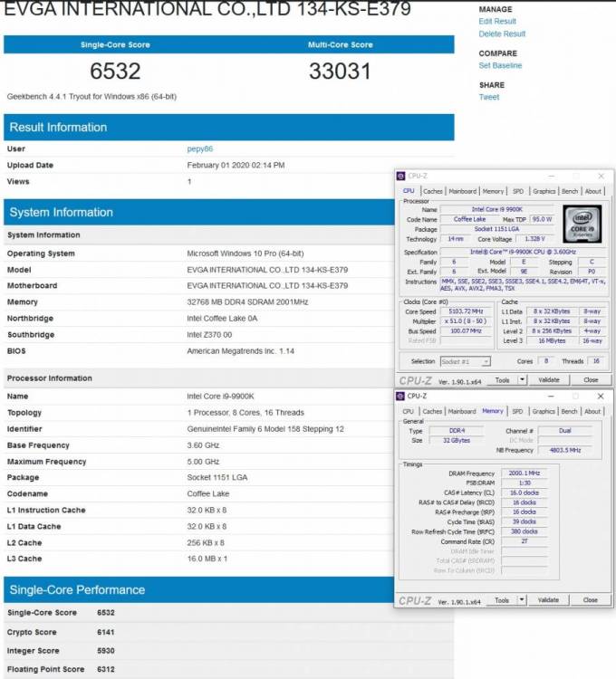The width and height of the screenshot is (616, 679).
Task: Click NB Frequency value 4803.5 MHz
Action: (565, 450)
